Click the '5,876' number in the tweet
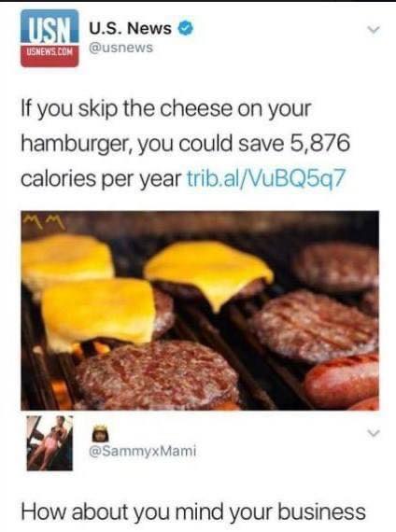396x532 pixels. (319, 143)
